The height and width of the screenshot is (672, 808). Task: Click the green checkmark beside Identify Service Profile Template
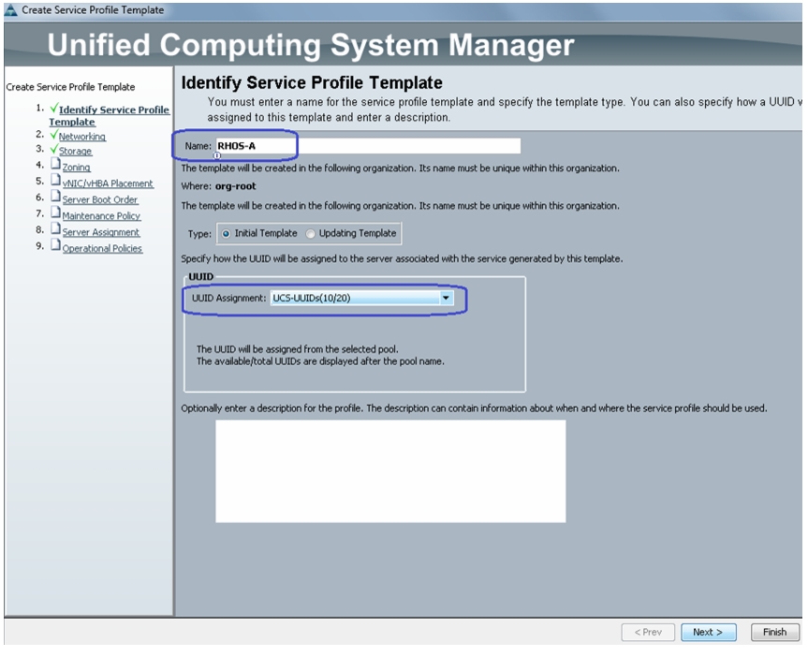(53, 109)
